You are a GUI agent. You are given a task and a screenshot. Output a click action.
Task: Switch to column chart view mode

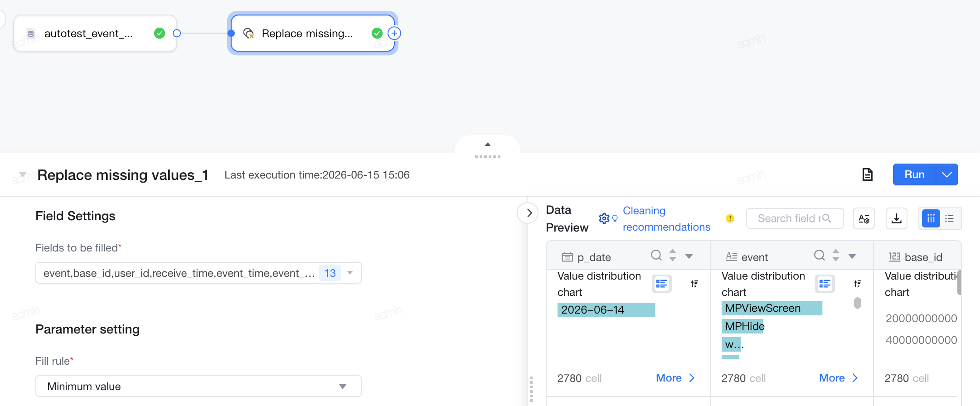click(x=931, y=218)
